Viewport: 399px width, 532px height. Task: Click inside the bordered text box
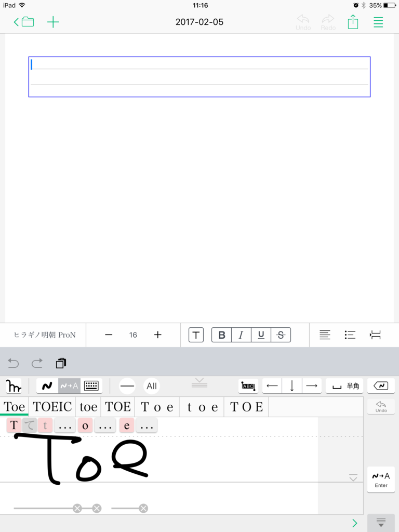[x=199, y=77]
